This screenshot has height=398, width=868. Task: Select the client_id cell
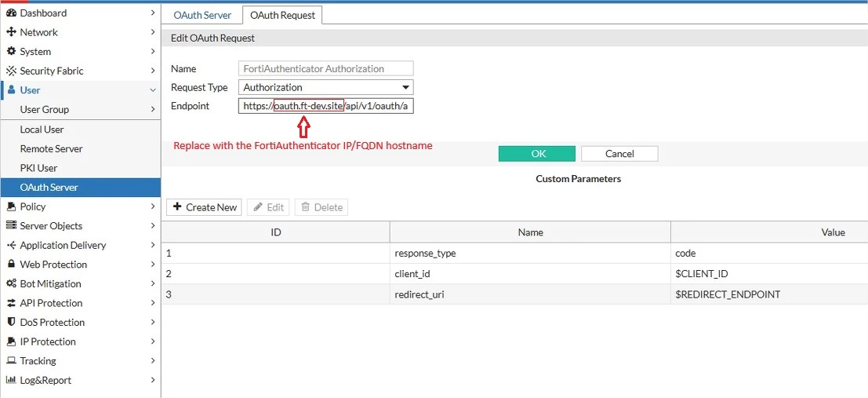pyautogui.click(x=530, y=274)
